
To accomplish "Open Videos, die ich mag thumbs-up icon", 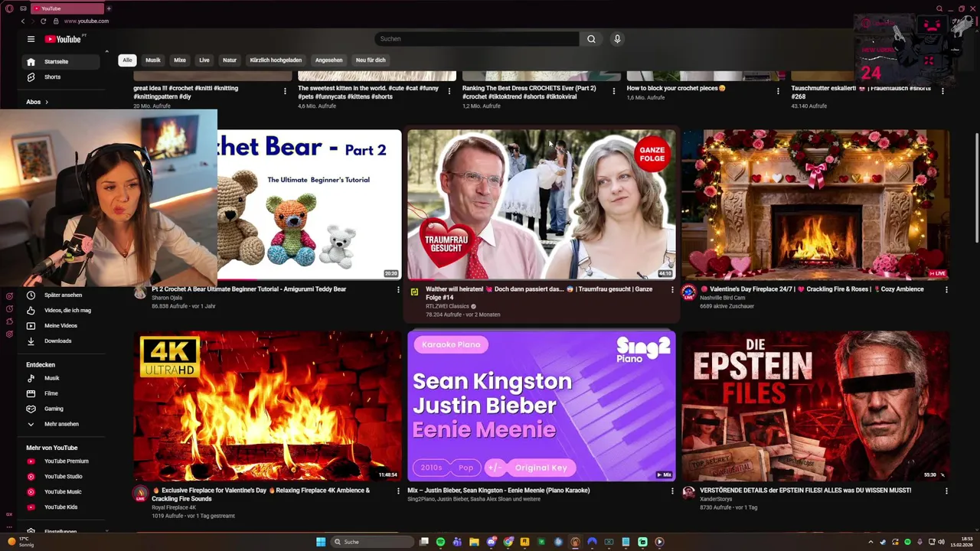I will pyautogui.click(x=31, y=310).
